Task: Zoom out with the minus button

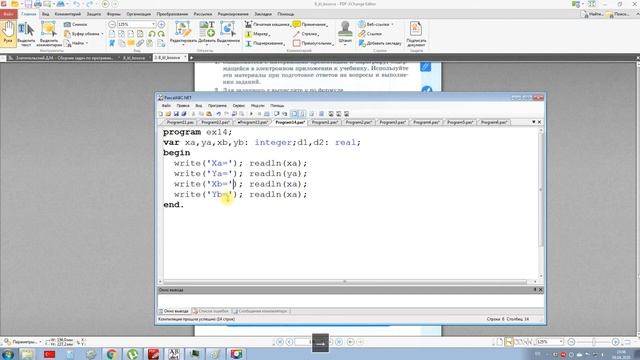Action: [x=112, y=24]
